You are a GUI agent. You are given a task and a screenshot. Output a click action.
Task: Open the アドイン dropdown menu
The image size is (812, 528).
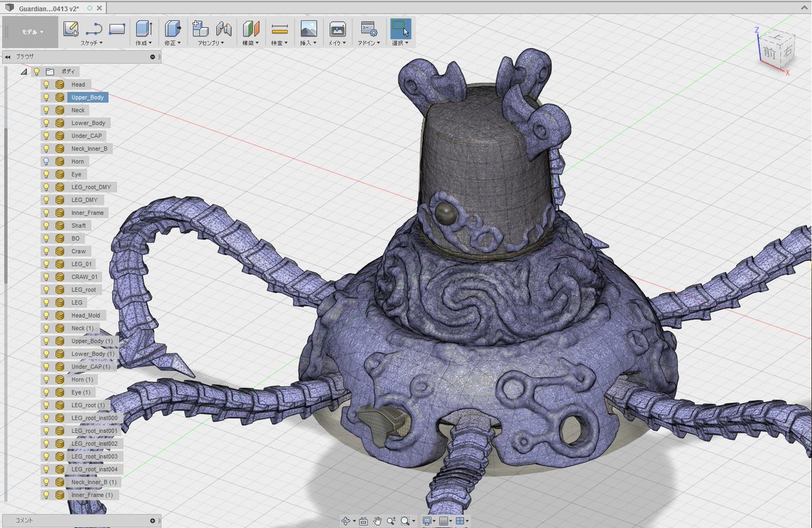369,43
